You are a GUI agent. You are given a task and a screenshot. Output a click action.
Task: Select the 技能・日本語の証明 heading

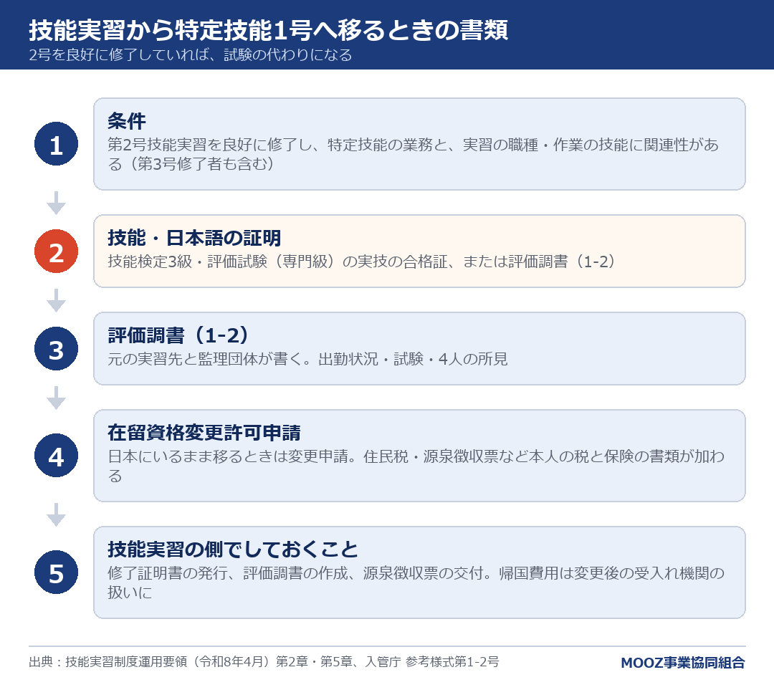(x=194, y=238)
